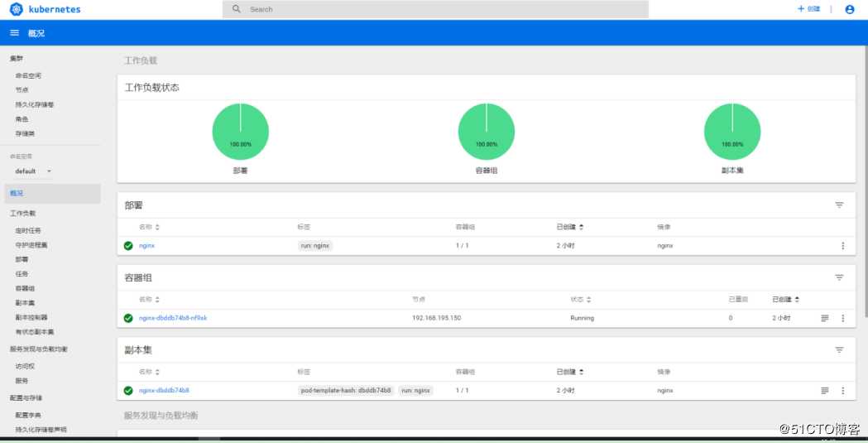Open 配置字典 in sidebar
The width and height of the screenshot is (868, 443).
coord(28,415)
